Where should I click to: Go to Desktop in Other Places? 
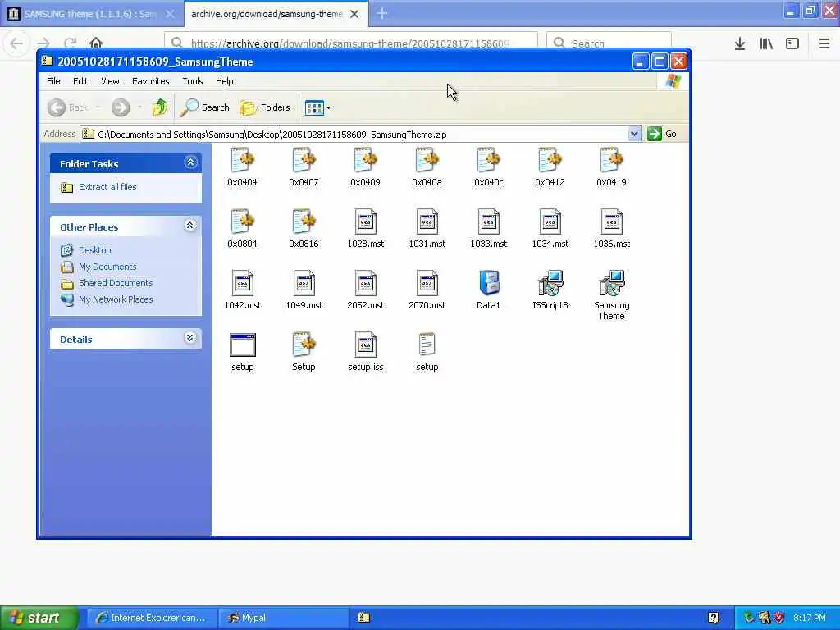pos(95,250)
